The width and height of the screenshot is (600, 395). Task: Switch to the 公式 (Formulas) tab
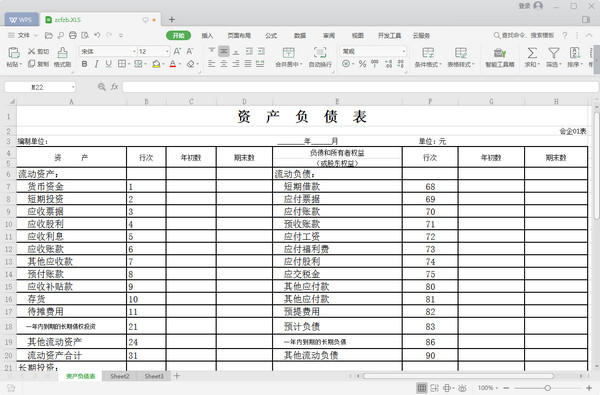[271, 36]
